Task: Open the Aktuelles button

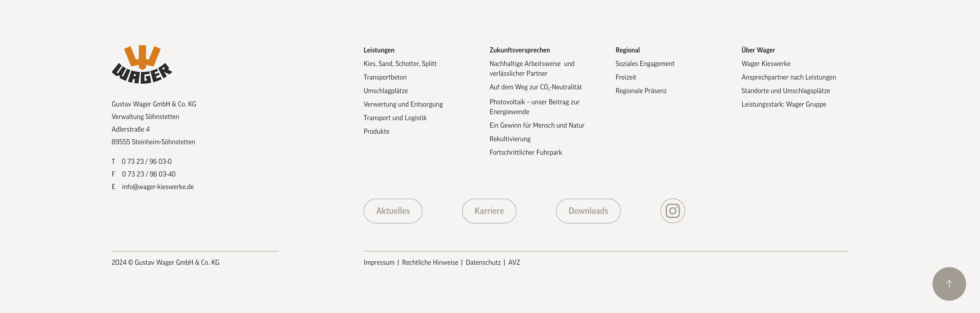Action: click(x=393, y=211)
